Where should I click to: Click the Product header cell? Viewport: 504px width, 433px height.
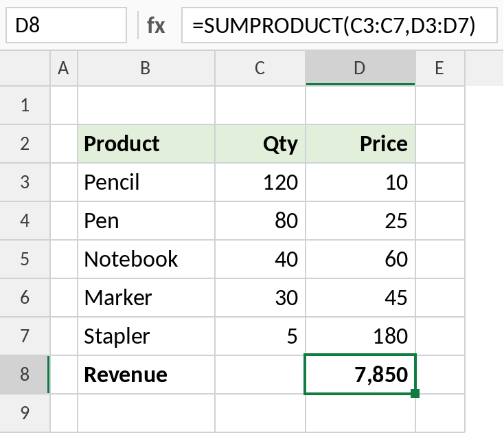(146, 144)
